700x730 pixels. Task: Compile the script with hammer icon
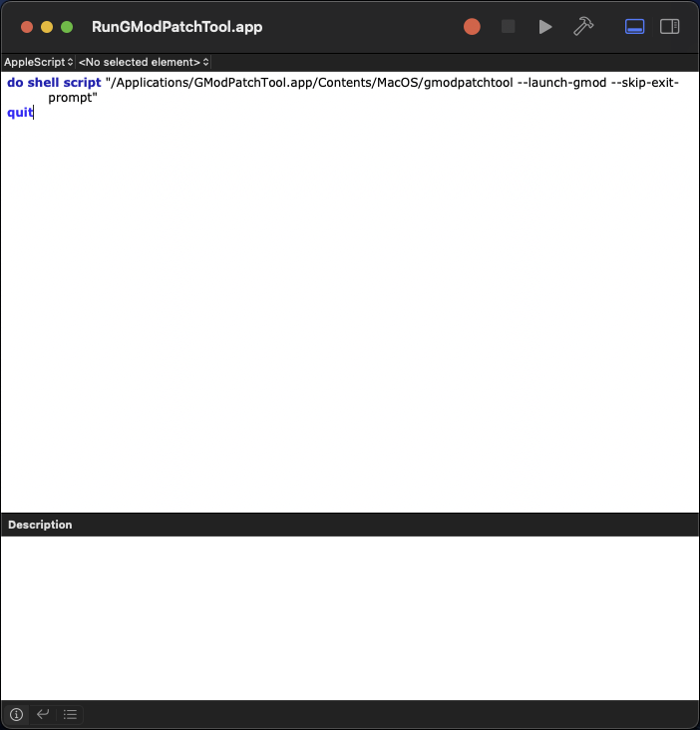(x=582, y=27)
